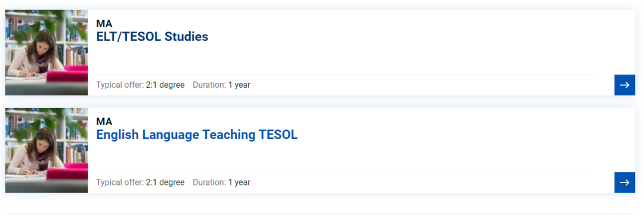Click the MA label above English Language Teaching TESOL

104,122
